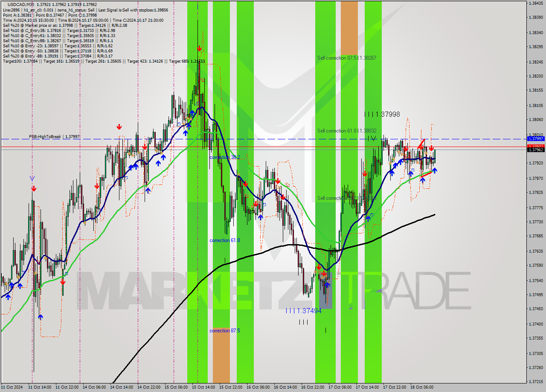Select the Sell %20 @ Entry -50 line

click(58, 51)
